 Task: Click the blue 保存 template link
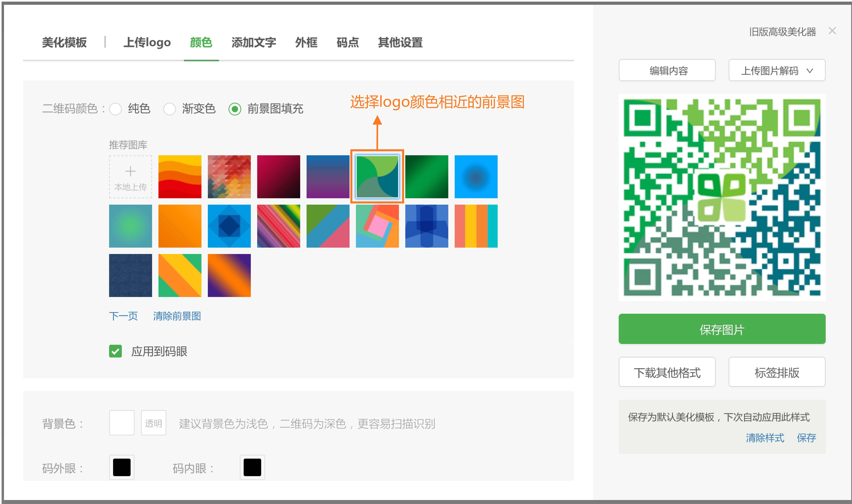[x=806, y=438]
